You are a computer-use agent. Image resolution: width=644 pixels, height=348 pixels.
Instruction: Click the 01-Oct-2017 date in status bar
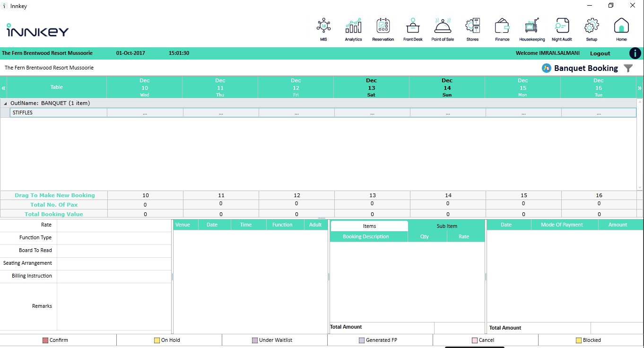[x=131, y=53]
